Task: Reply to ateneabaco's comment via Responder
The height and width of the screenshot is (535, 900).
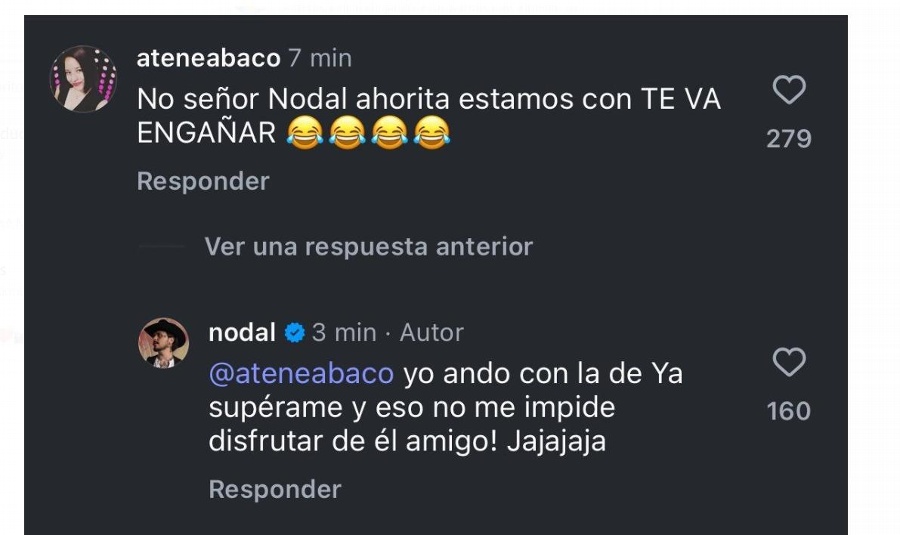Action: pos(203,181)
